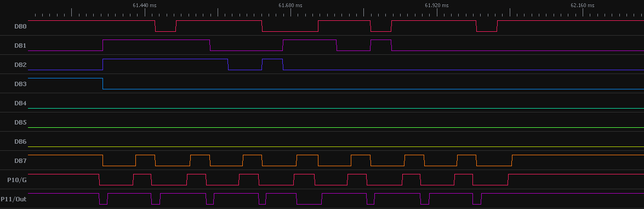
Task: Select the P10/G channel label
Action: tap(17, 180)
